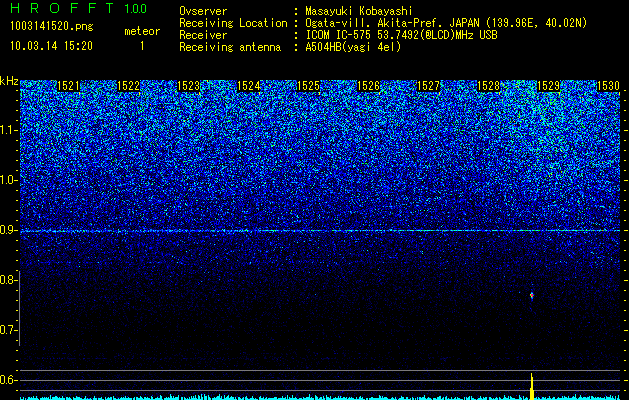This screenshot has height=400, width=629.
Task: Click the 1525 time marker
Action: 308,86
